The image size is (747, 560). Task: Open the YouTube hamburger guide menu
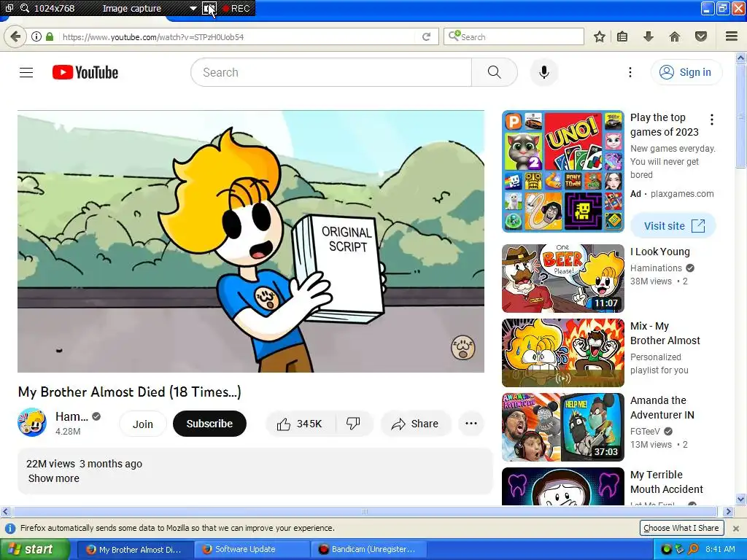pyautogui.click(x=26, y=72)
